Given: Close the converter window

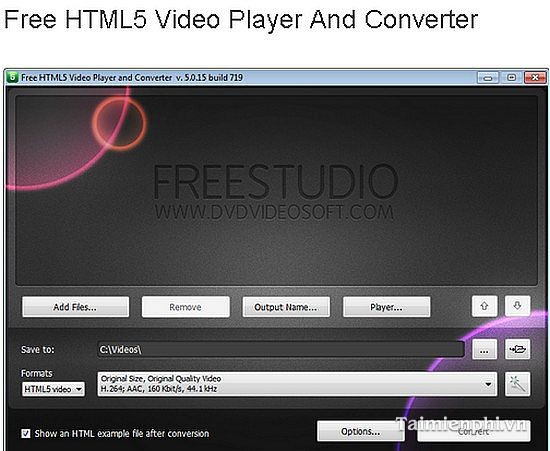Looking at the screenshot, I should (535, 78).
